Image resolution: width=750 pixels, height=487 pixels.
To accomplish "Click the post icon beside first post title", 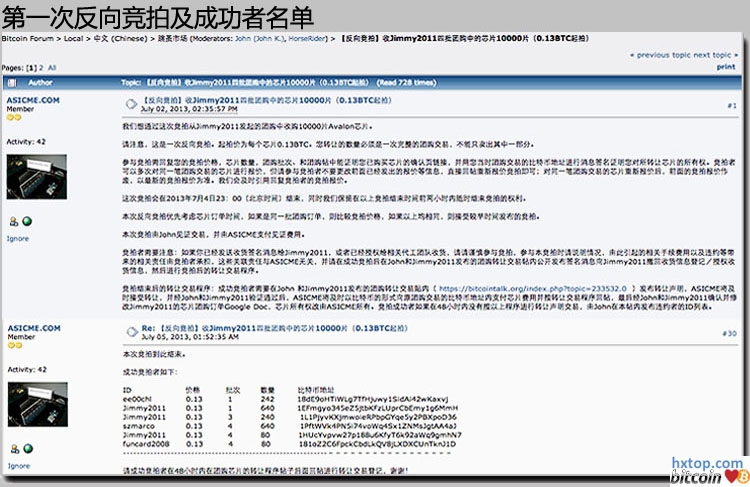I will [x=130, y=103].
